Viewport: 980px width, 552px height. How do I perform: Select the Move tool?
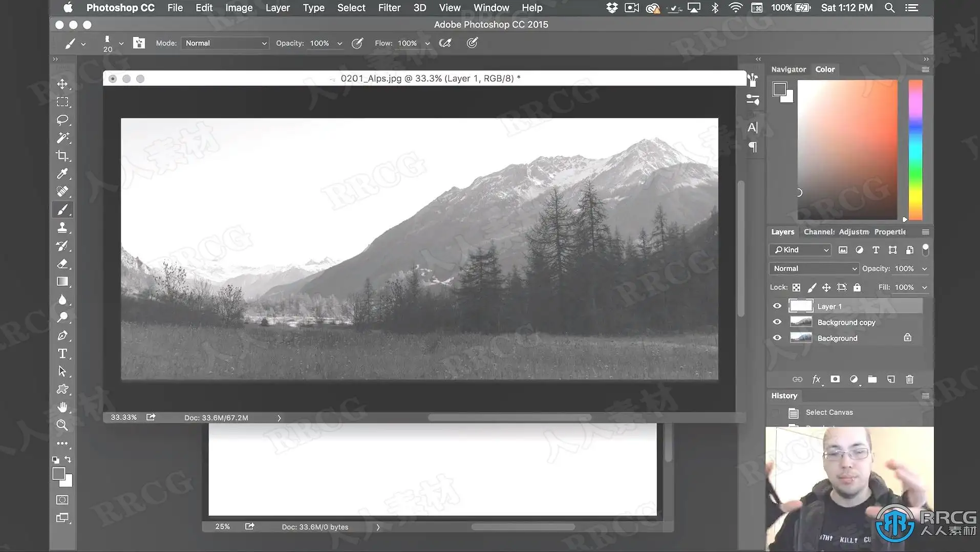[x=62, y=84]
